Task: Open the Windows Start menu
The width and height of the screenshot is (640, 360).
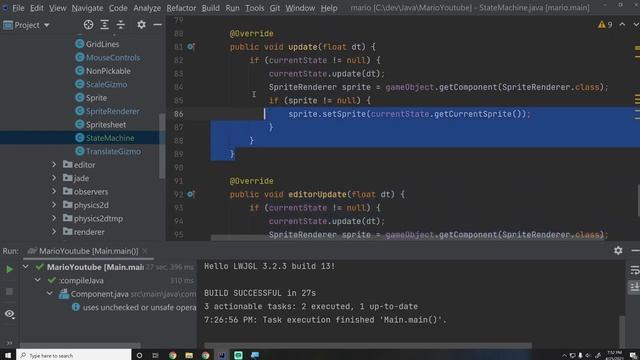Action: click(x=7, y=355)
